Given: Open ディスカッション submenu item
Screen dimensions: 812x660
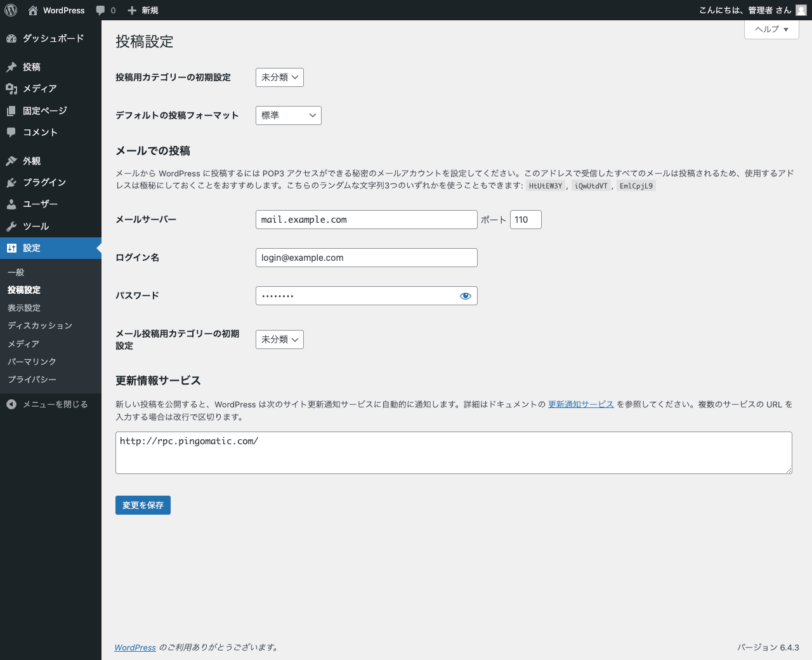Looking at the screenshot, I should click(40, 326).
